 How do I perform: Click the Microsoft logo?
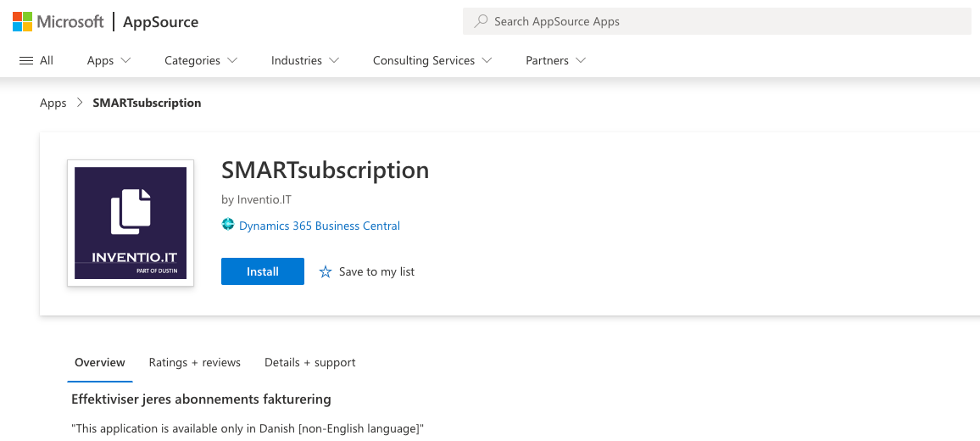coord(58,22)
